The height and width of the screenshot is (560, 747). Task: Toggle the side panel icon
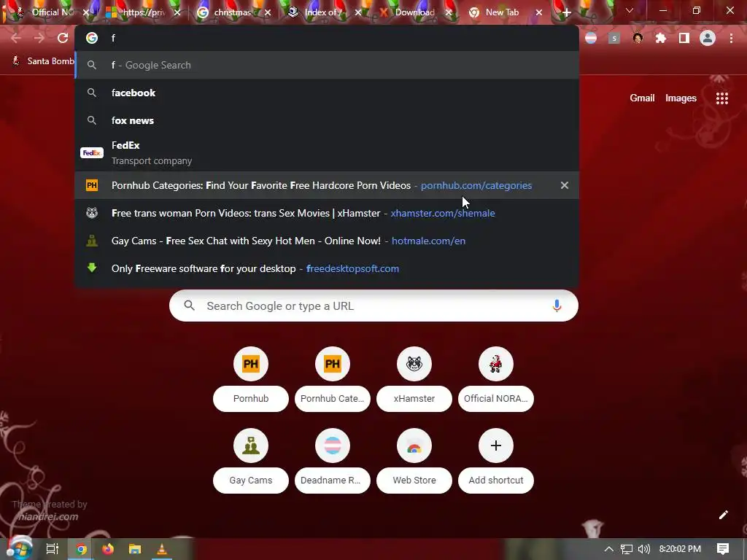click(684, 38)
